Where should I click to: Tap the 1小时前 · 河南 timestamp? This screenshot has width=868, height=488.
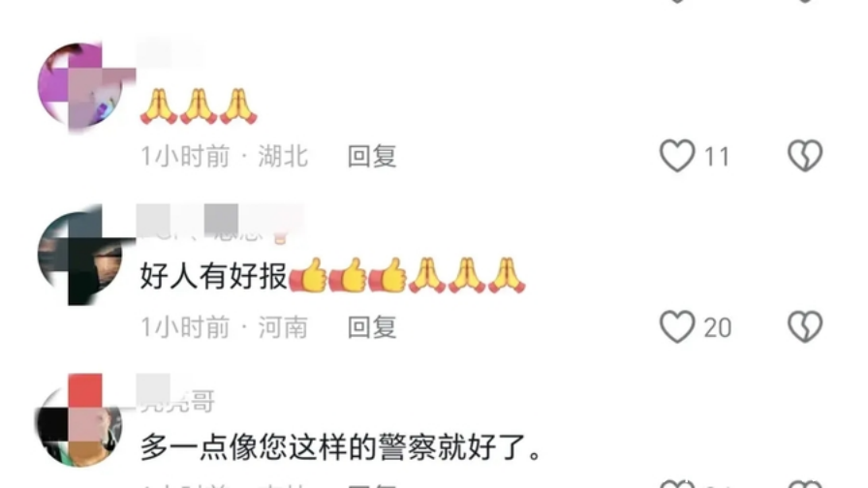[x=224, y=327]
